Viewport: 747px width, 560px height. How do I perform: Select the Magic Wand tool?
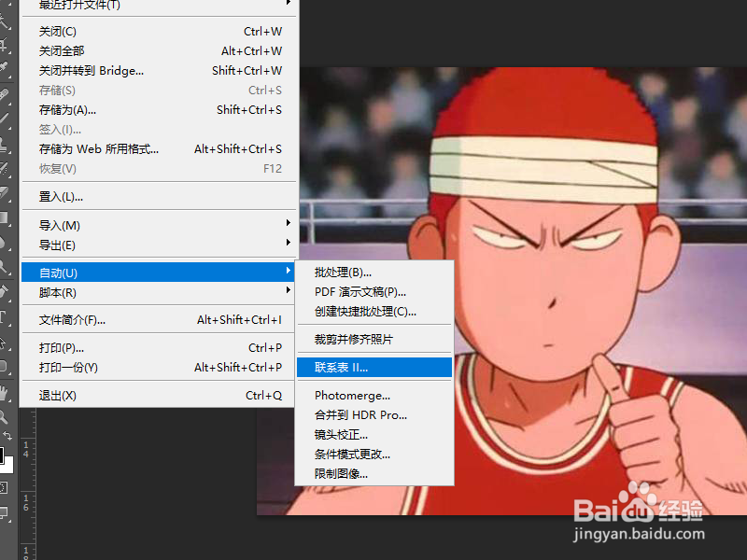tap(4, 21)
